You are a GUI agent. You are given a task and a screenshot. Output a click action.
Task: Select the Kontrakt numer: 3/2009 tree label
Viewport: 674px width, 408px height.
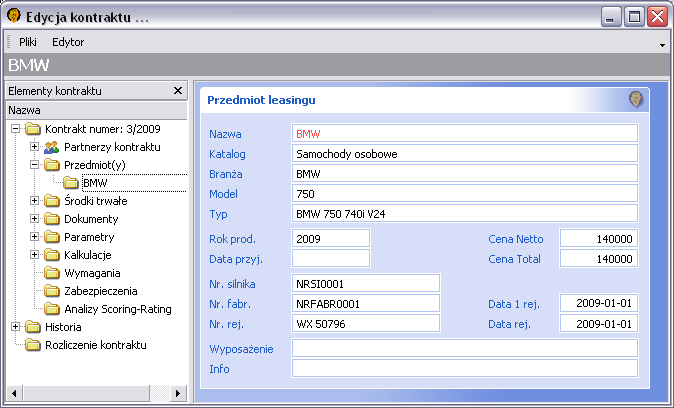click(x=103, y=129)
